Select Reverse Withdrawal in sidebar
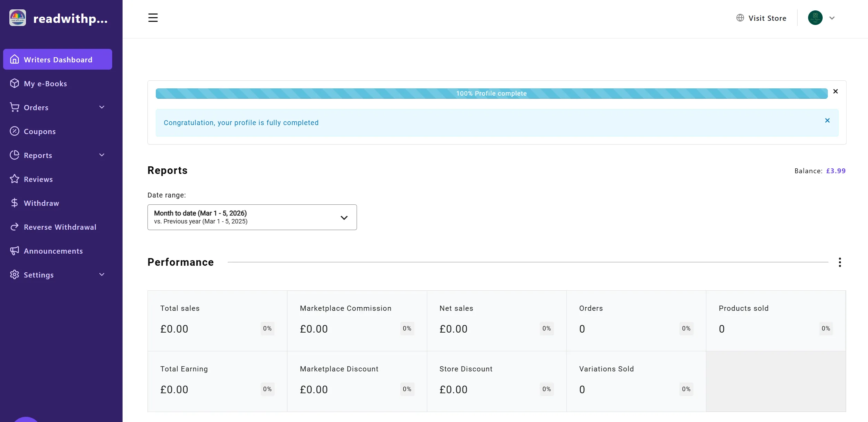 tap(60, 227)
